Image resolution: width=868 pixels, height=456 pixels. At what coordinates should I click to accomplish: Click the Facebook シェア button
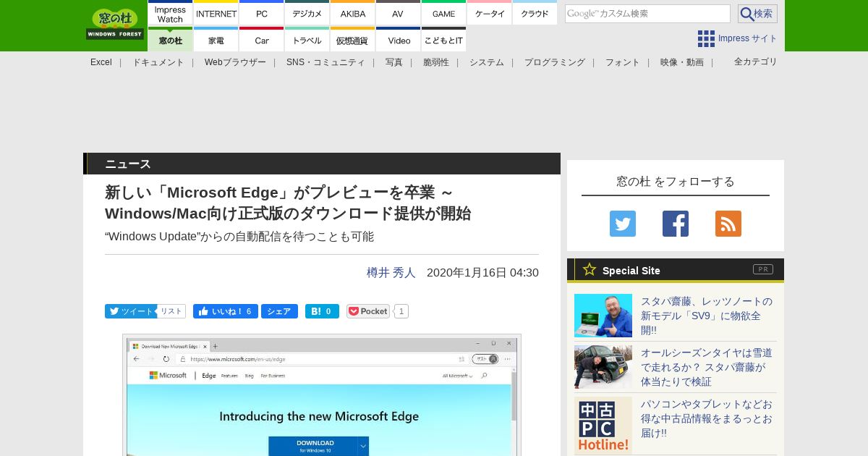pos(279,311)
